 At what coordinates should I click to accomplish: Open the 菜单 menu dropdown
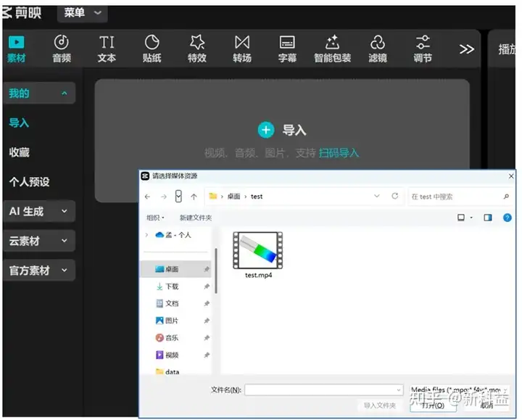(x=82, y=13)
